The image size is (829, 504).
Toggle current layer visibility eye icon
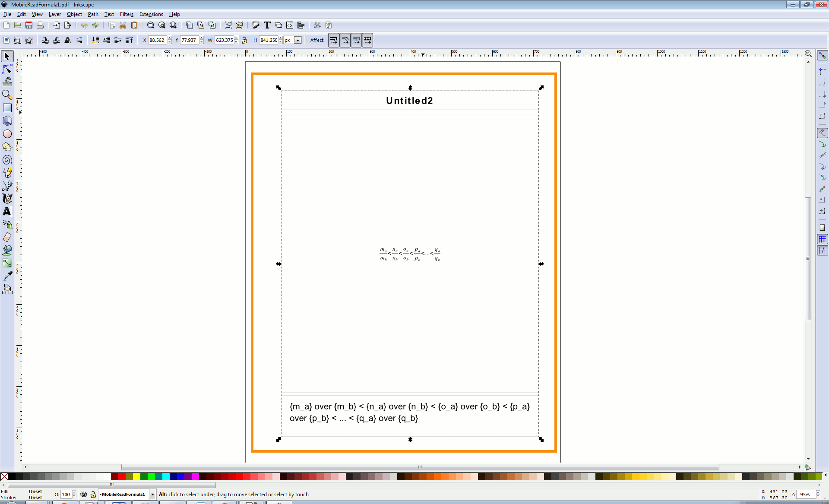(x=84, y=495)
